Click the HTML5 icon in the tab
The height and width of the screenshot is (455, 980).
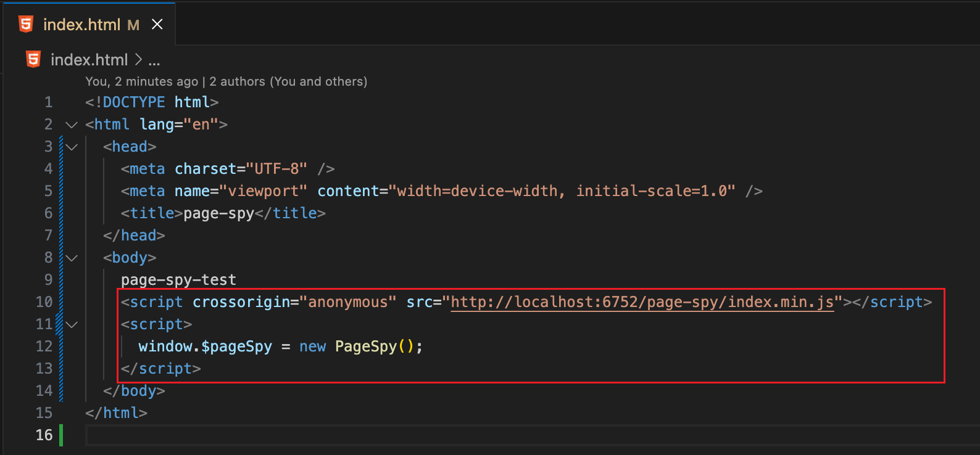(x=26, y=24)
